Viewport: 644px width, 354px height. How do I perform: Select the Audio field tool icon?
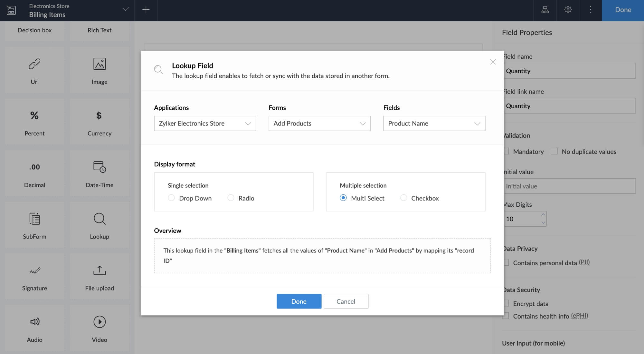[x=34, y=322]
